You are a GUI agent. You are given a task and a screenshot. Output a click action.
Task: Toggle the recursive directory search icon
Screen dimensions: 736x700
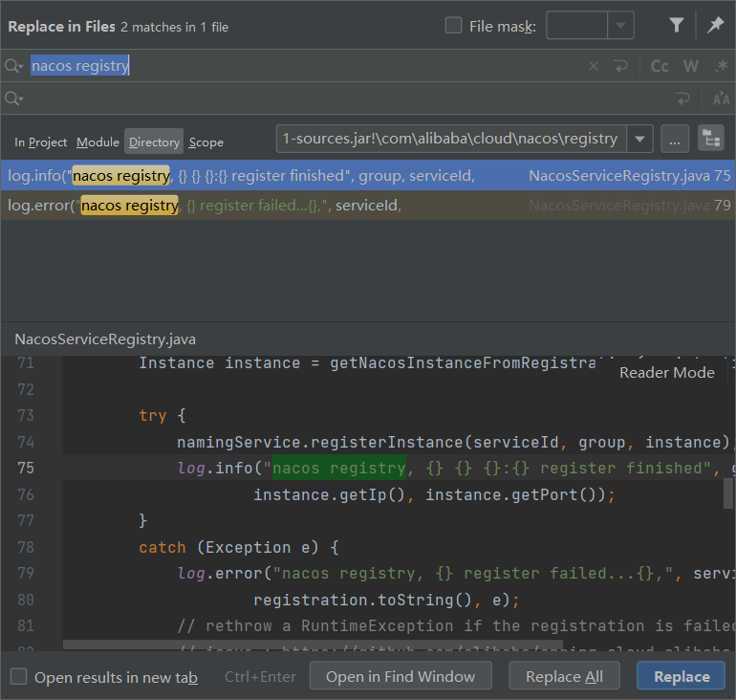(710, 139)
